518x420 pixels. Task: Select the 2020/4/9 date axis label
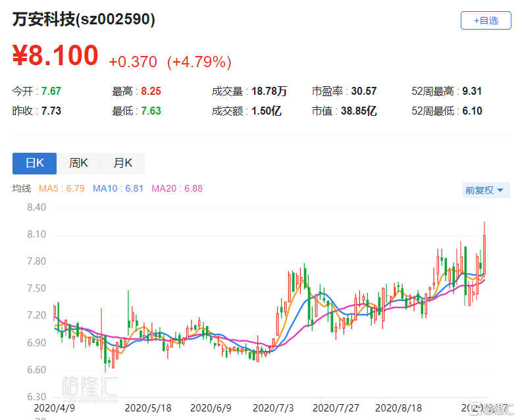coord(54,408)
